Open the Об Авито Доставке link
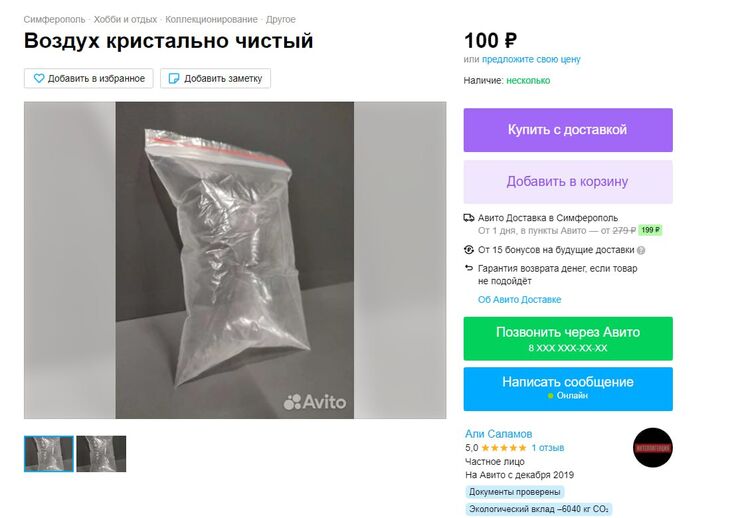This screenshot has width=730, height=518. click(x=520, y=300)
